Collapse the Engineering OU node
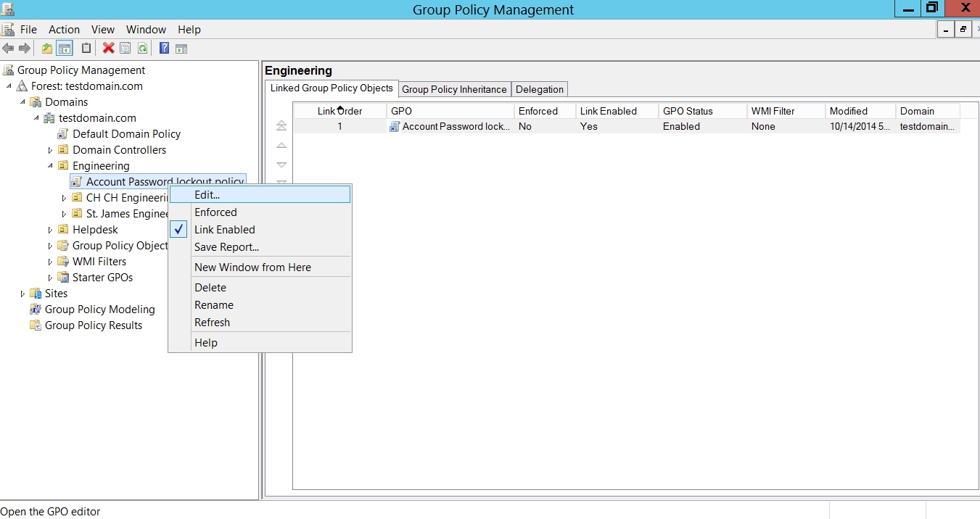The width and height of the screenshot is (980, 519). (x=51, y=166)
